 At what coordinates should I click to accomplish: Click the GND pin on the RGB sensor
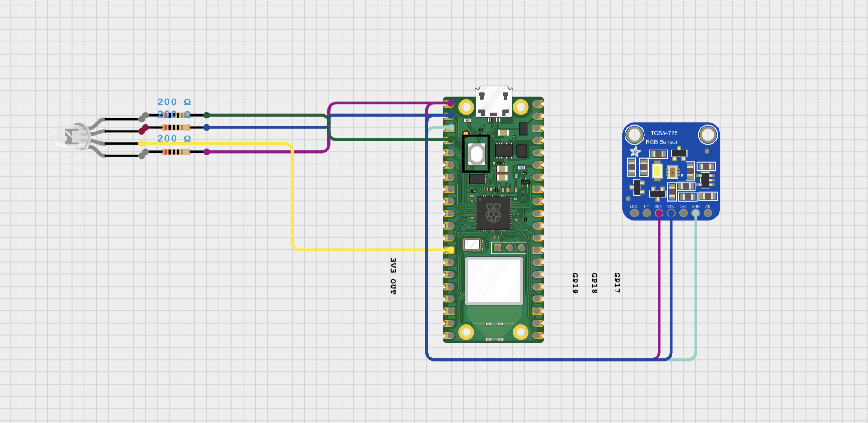[695, 212]
